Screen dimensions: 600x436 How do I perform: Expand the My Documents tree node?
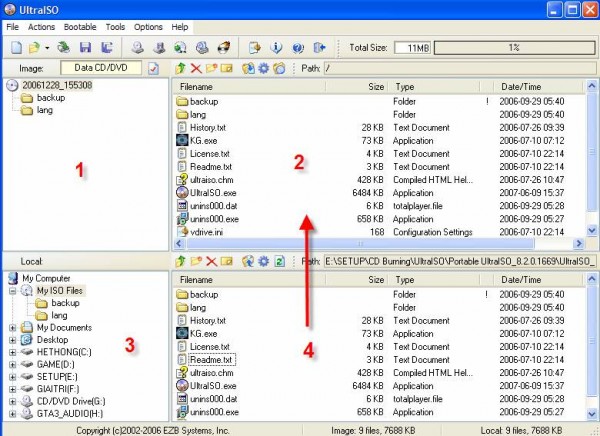tap(13, 328)
